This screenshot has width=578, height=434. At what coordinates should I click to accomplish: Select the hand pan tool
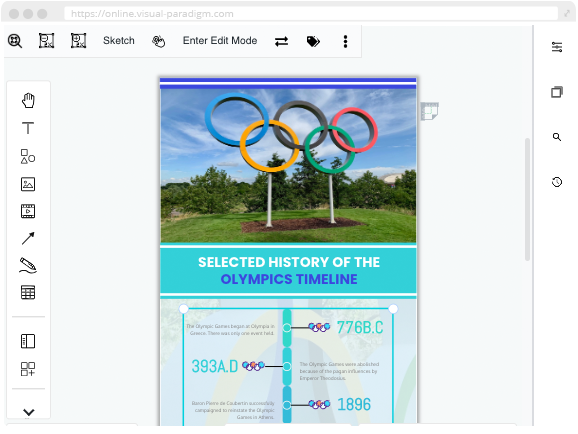pyautogui.click(x=28, y=100)
